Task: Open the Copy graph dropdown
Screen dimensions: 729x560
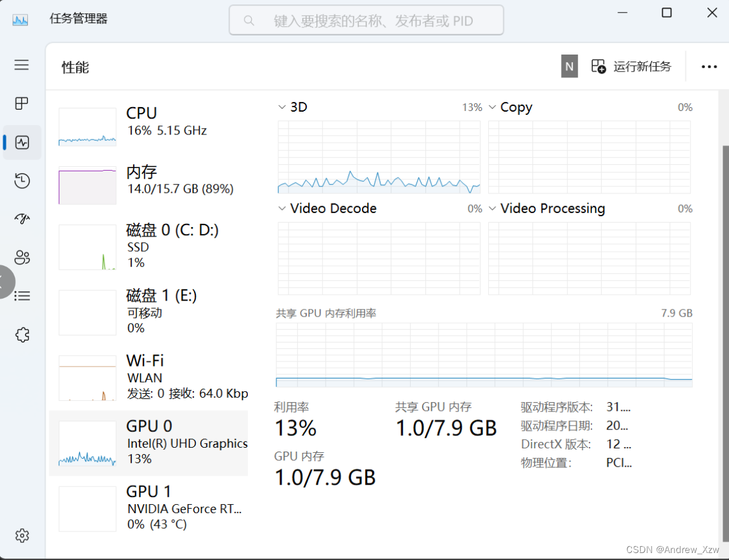Action: click(x=493, y=107)
